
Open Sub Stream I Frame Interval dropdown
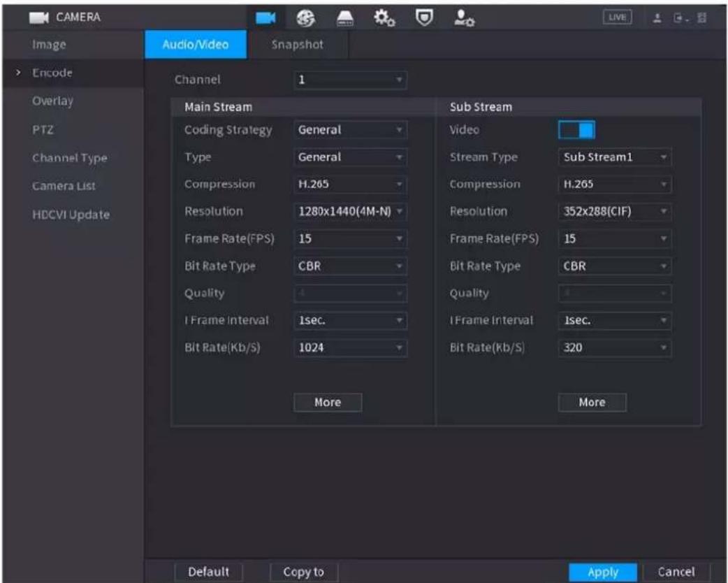coord(615,321)
